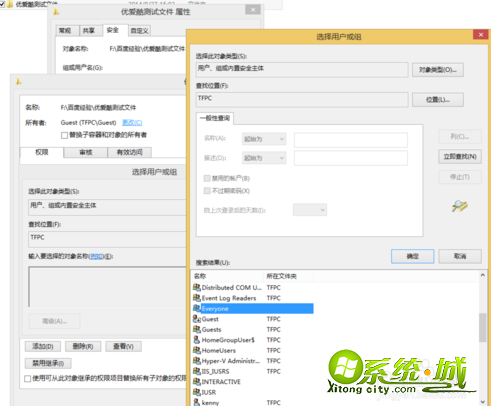Click the 更改(C) owner link

pyautogui.click(x=132, y=123)
